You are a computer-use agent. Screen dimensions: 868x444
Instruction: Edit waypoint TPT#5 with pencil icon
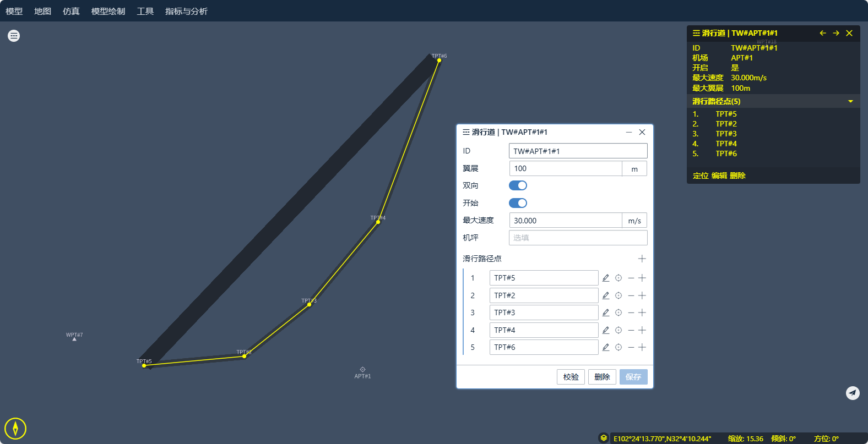606,278
